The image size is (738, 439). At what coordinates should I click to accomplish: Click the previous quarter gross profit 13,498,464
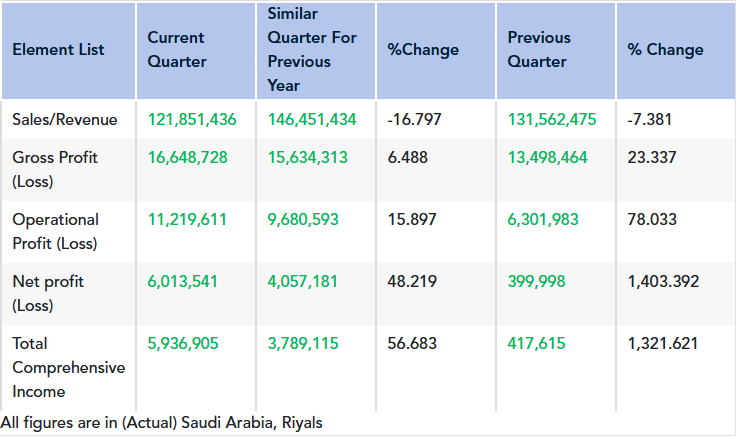[548, 158]
